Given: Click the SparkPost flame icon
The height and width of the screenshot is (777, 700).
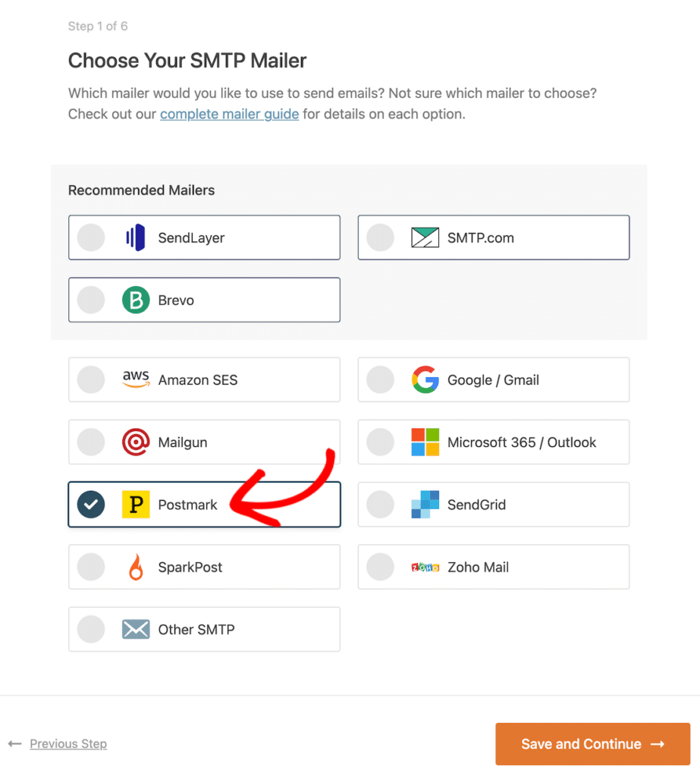Looking at the screenshot, I should 136,568.
